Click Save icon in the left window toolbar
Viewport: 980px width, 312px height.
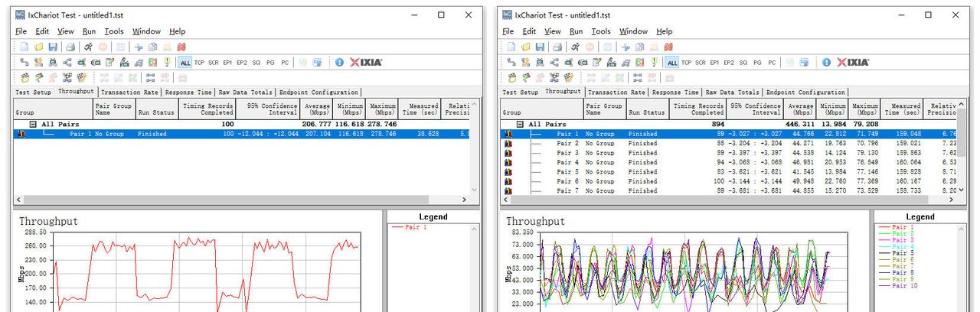coord(53,47)
